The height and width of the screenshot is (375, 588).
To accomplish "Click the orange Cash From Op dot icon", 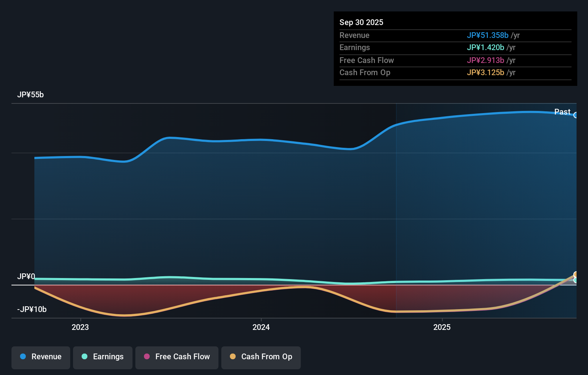I will [233, 356].
